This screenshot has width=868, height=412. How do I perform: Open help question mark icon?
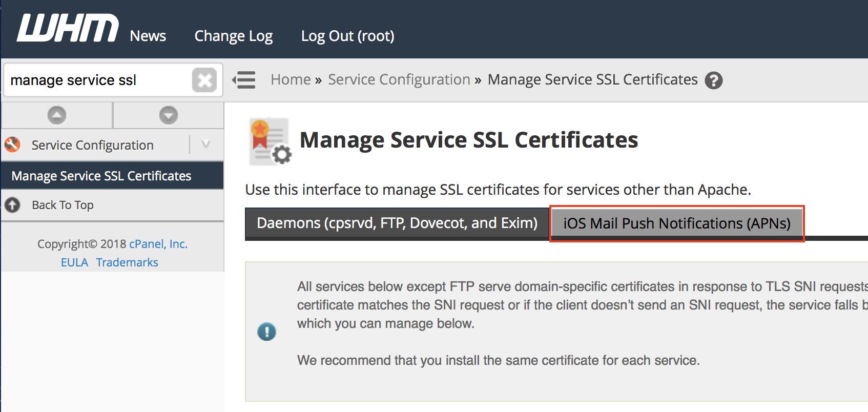tap(713, 80)
